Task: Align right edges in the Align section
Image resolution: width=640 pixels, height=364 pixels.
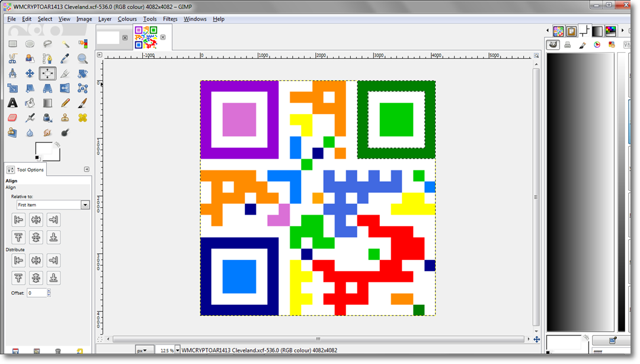Action: 53,220
